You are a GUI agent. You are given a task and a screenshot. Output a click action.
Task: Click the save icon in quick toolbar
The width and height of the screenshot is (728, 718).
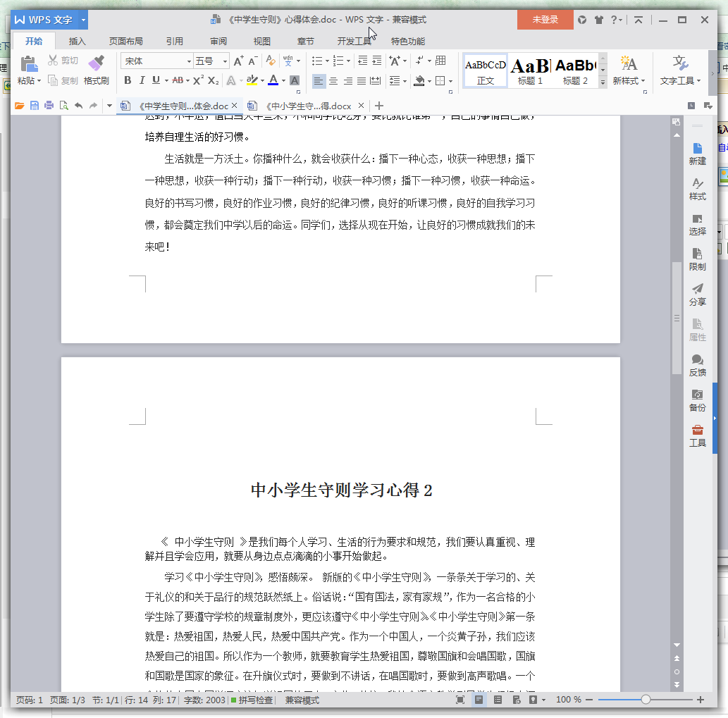tap(35, 106)
